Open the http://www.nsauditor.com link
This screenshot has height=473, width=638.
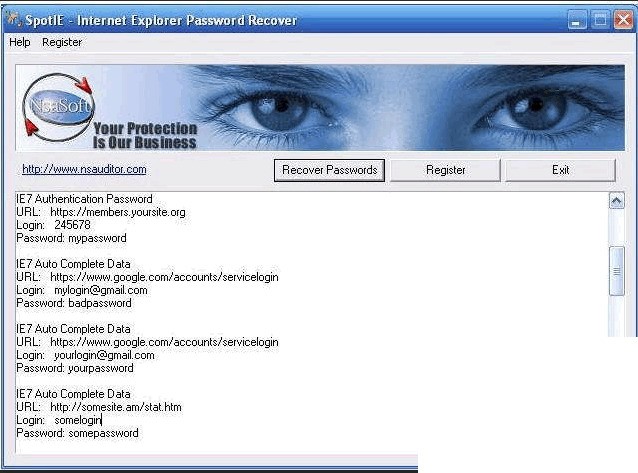click(x=84, y=169)
